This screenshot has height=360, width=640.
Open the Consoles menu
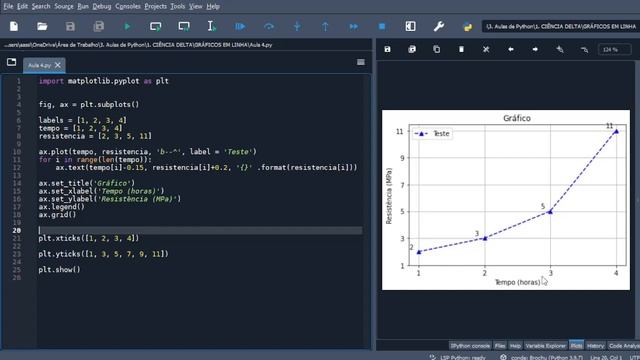click(128, 7)
